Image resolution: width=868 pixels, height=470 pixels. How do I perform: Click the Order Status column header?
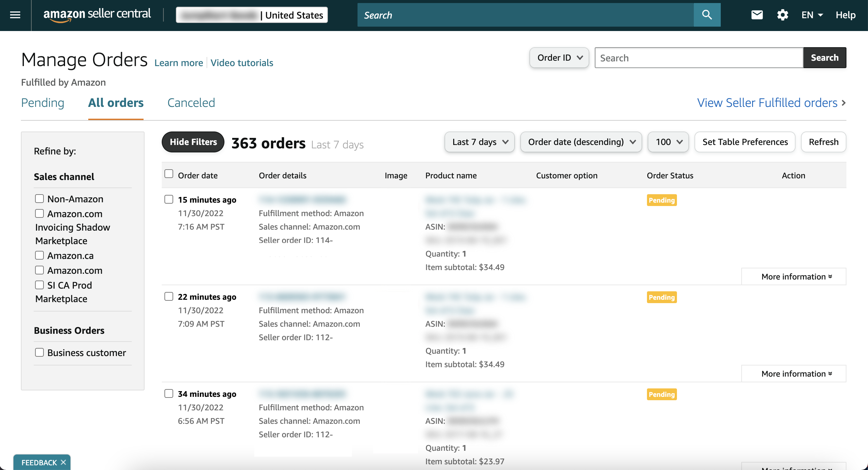pos(670,175)
